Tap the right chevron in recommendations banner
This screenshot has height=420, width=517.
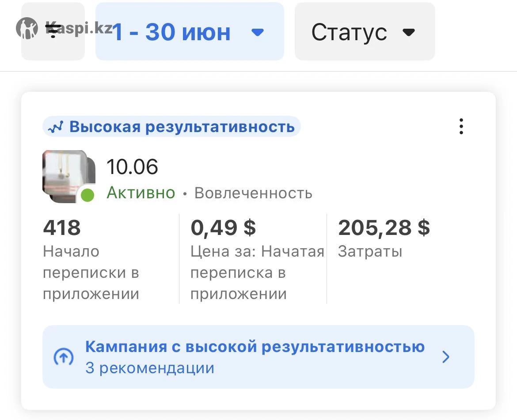(446, 357)
